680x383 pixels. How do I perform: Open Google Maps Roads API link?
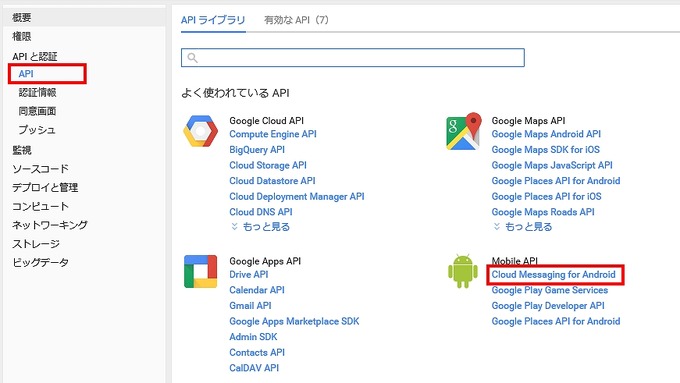coord(543,212)
